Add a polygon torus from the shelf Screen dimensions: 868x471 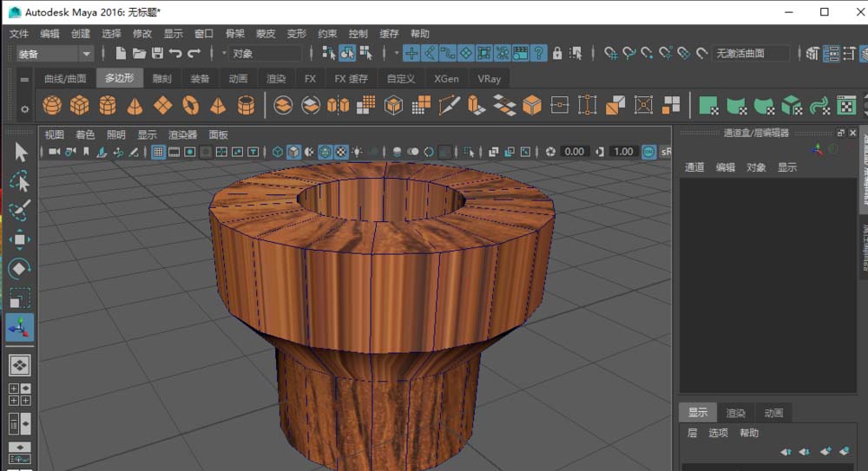(x=190, y=106)
